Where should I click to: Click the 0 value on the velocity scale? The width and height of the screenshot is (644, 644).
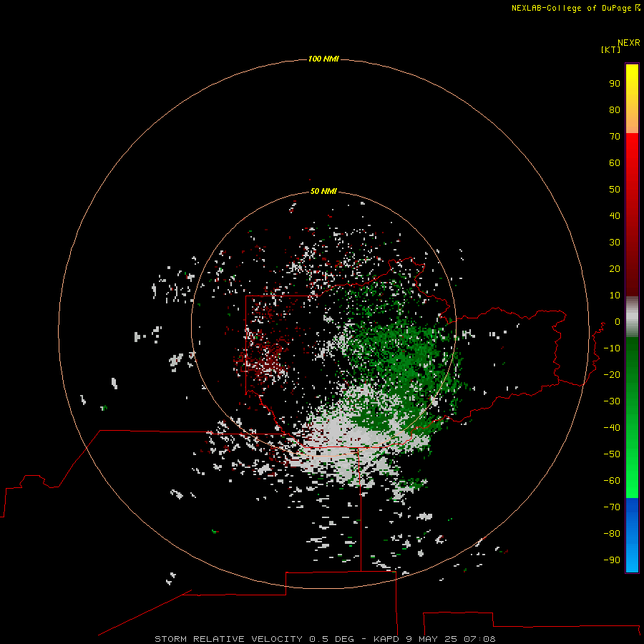click(618, 321)
